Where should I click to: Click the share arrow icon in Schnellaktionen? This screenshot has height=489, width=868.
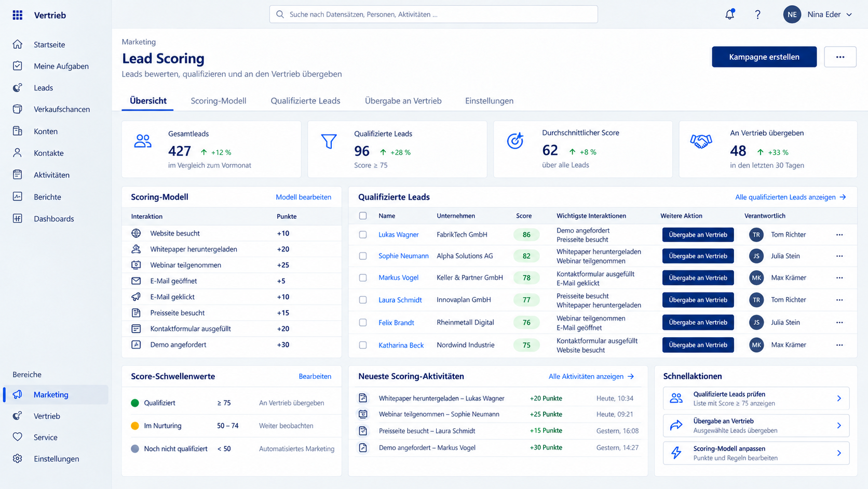click(676, 426)
